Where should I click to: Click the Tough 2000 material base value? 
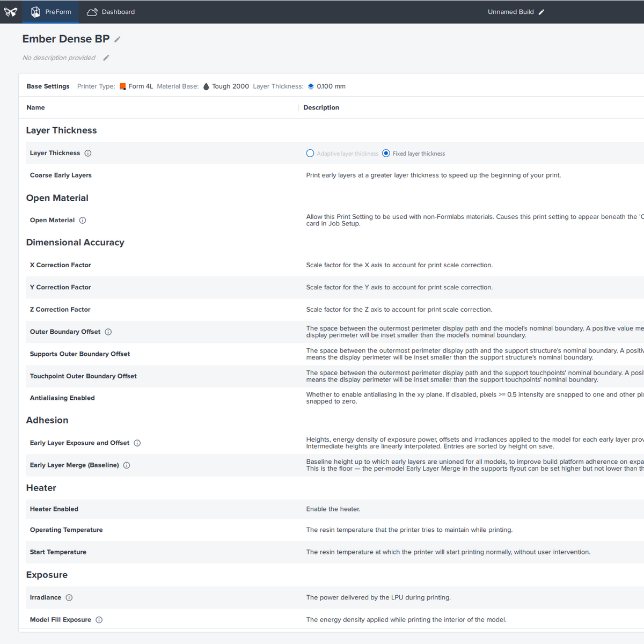(x=231, y=86)
